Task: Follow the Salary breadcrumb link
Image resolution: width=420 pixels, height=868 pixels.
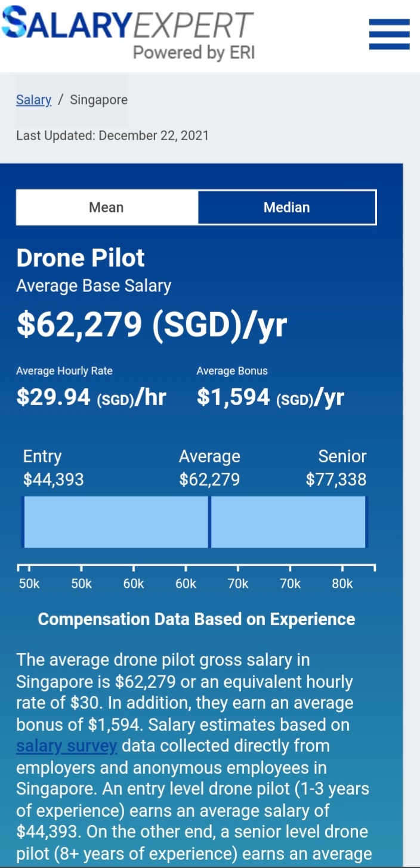Action: point(33,100)
